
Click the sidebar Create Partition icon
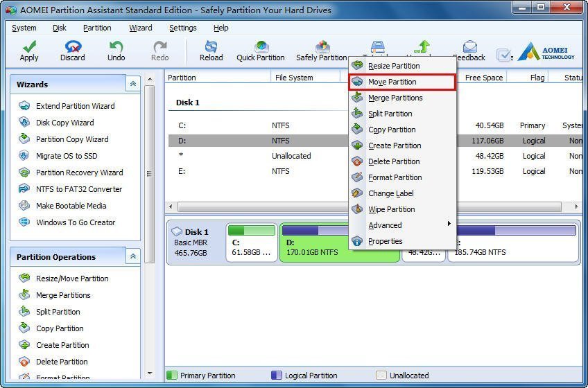[x=24, y=344]
